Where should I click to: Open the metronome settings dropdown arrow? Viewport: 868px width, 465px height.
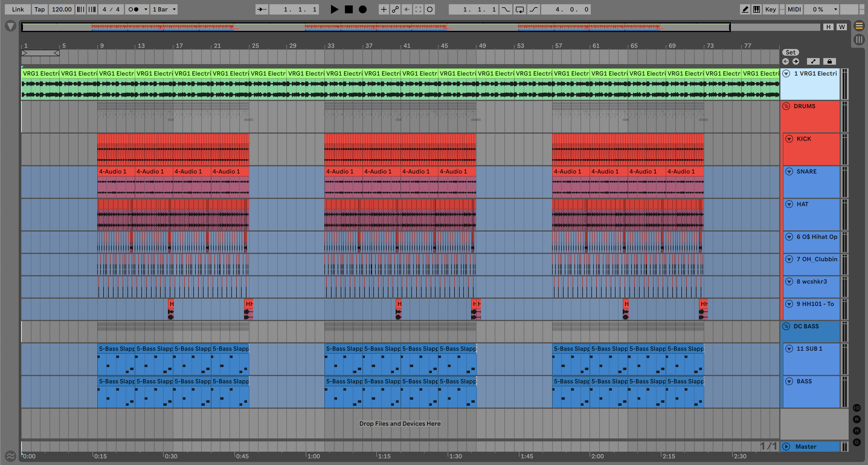pos(146,9)
